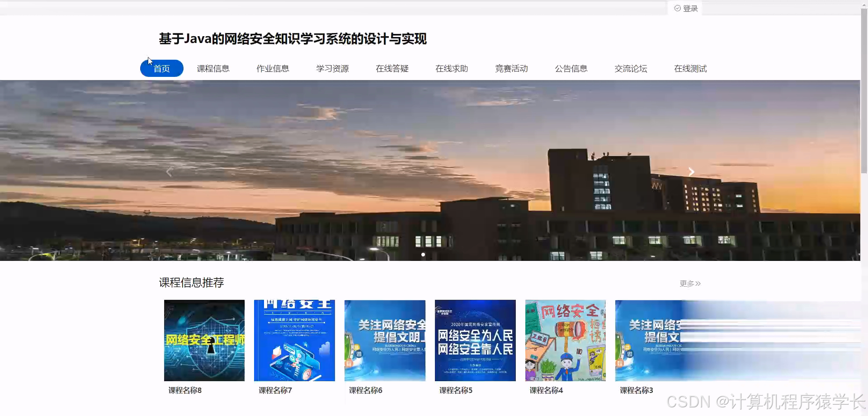Select the carousel dot indicator
The image size is (868, 416).
tap(423, 254)
